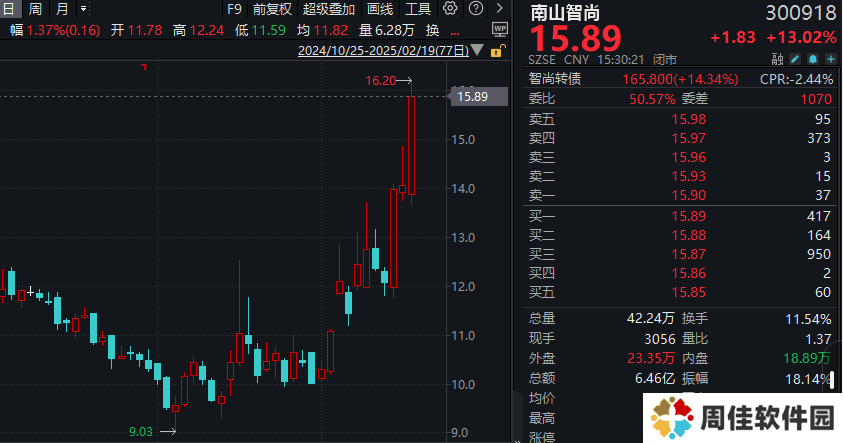The image size is (843, 443).
Task: Toggle the date range lock icon
Action: pos(497,51)
